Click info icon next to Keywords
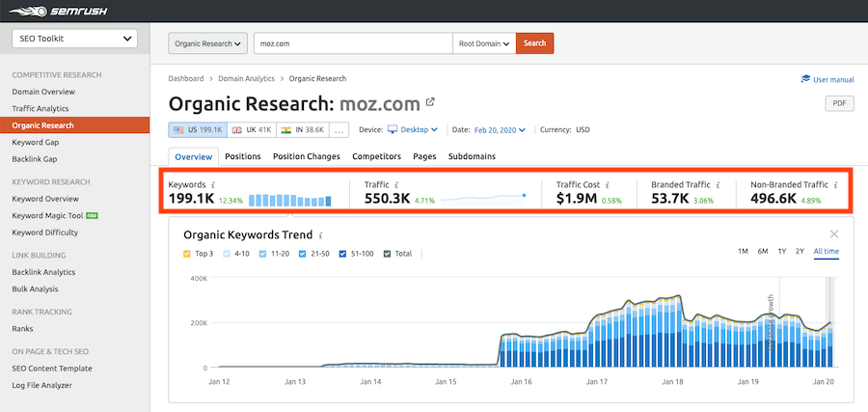 click(x=213, y=184)
